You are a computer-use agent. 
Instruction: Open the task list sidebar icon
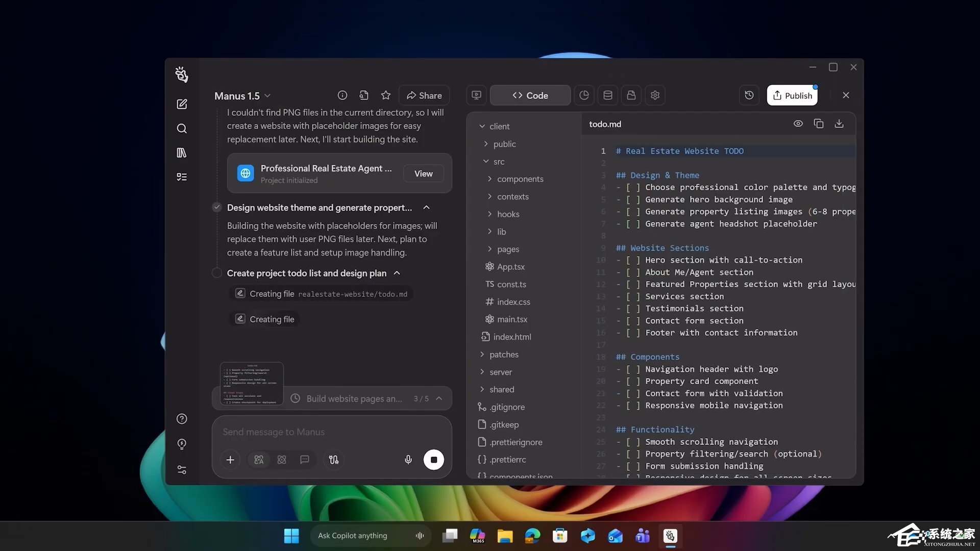(x=182, y=177)
